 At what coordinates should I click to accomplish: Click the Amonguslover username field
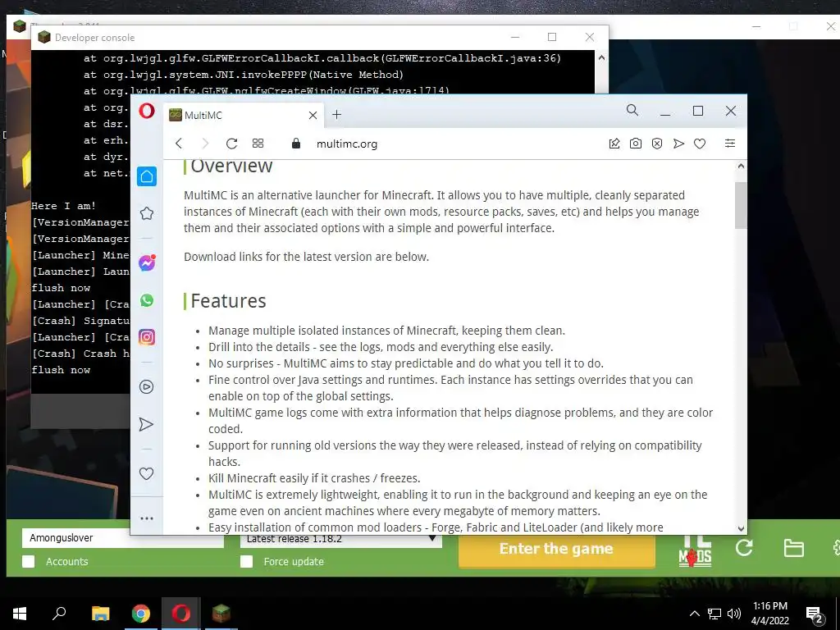[x=123, y=538]
